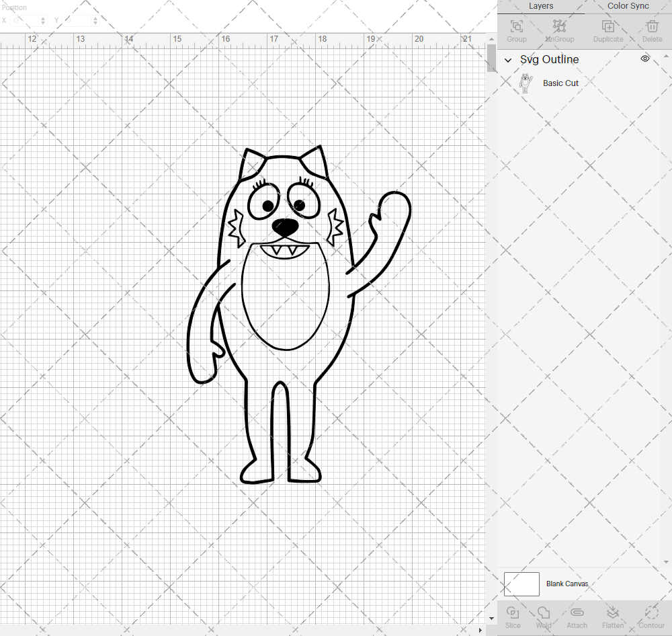Click the vertical canvas scrollbar
Image resolution: width=672 pixels, height=636 pixels.
490,59
